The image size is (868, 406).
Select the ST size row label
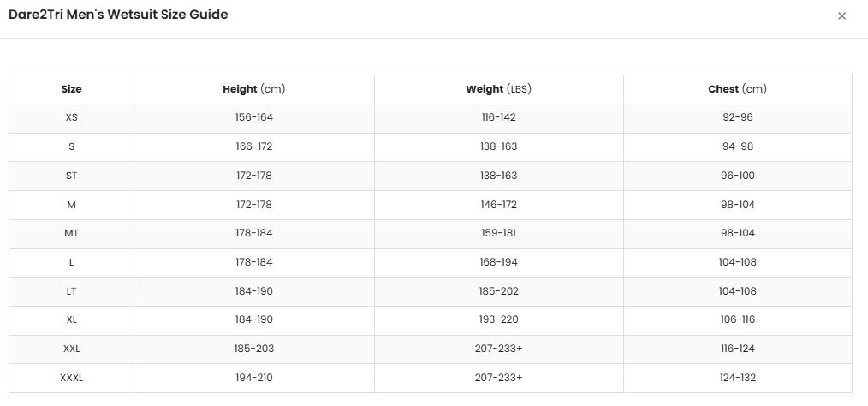pyautogui.click(x=71, y=176)
